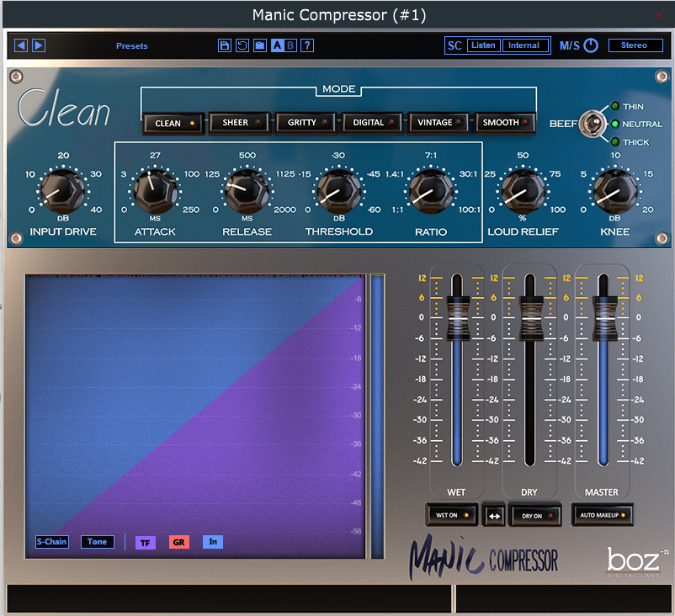
Task: Select SHEER compression mode
Action: point(240,123)
